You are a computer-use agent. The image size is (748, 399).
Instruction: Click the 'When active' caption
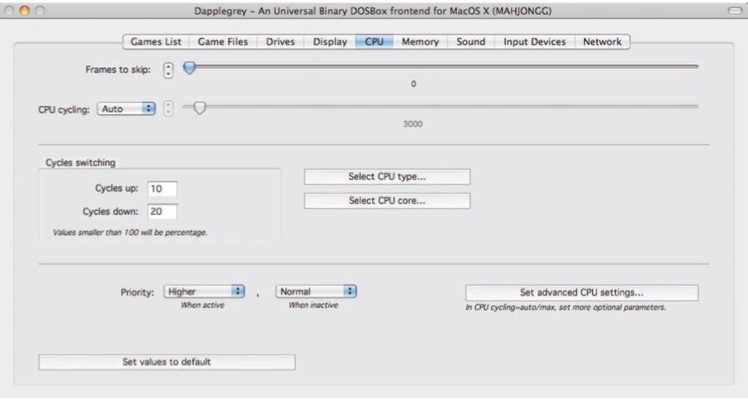click(202, 305)
